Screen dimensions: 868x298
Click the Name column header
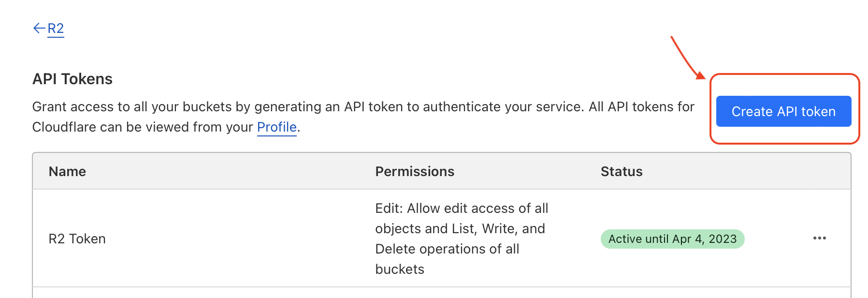(67, 171)
